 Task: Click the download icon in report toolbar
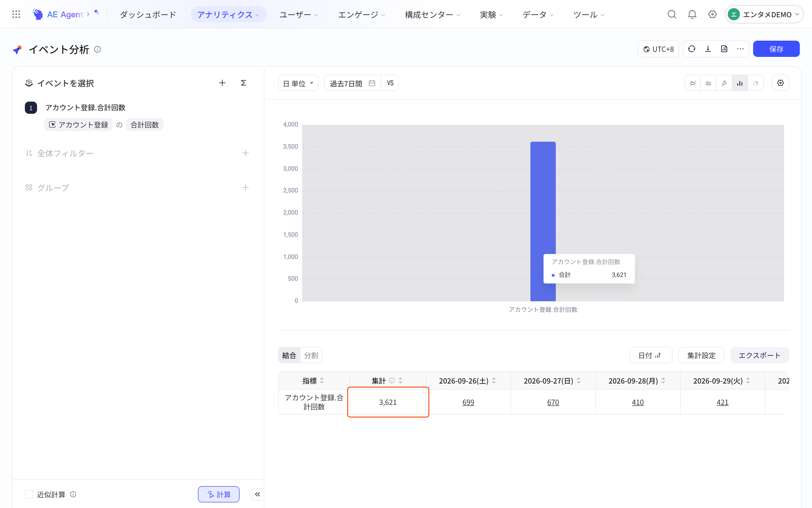pyautogui.click(x=708, y=49)
